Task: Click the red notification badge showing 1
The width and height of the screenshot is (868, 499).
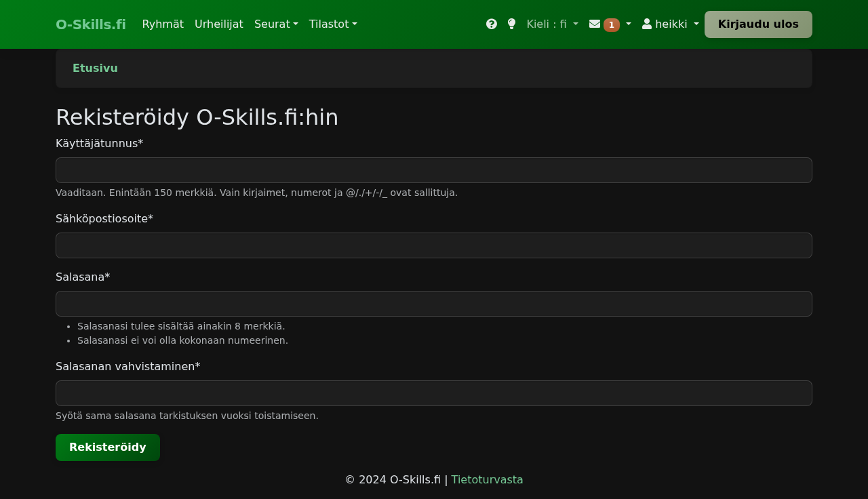Action: click(x=611, y=25)
